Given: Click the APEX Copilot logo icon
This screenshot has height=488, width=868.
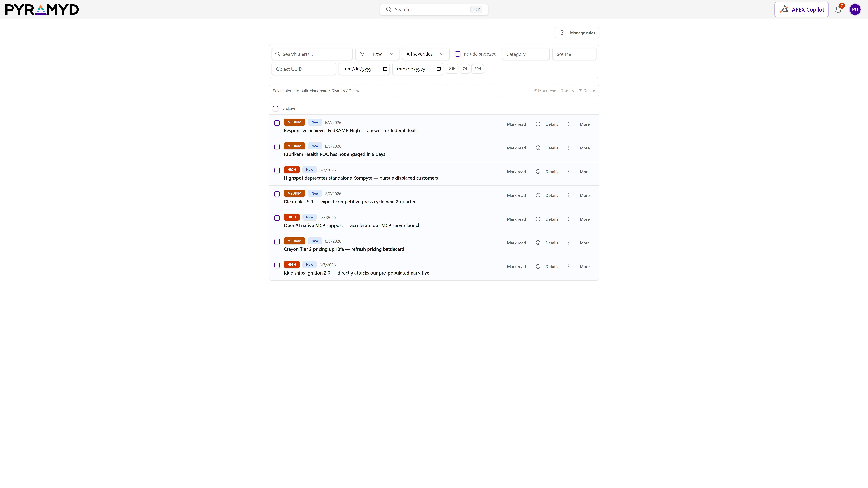Looking at the screenshot, I should coord(784,9).
